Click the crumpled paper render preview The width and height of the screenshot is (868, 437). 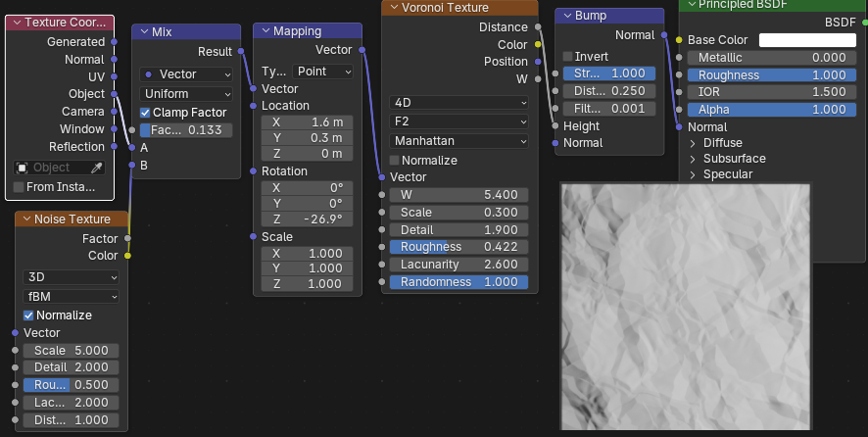tap(685, 306)
